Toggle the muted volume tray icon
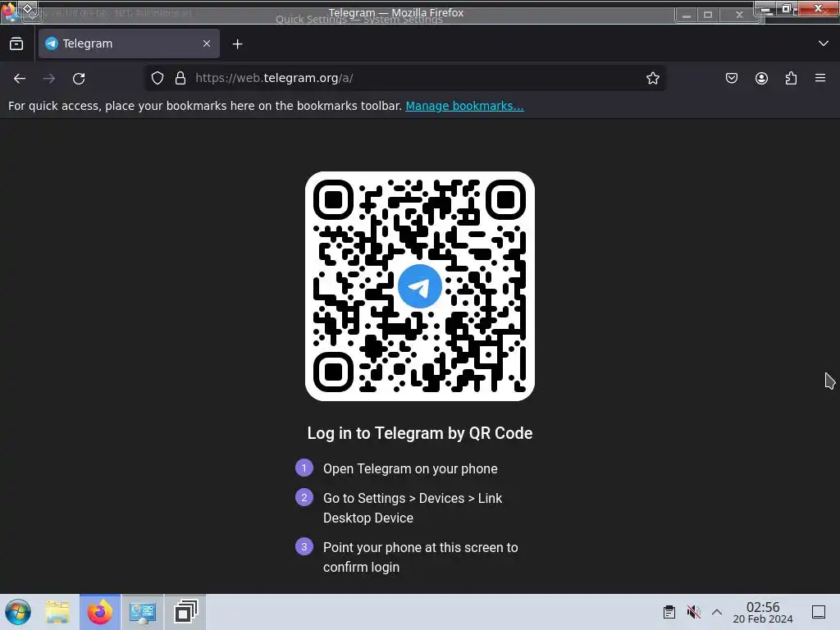 (694, 612)
